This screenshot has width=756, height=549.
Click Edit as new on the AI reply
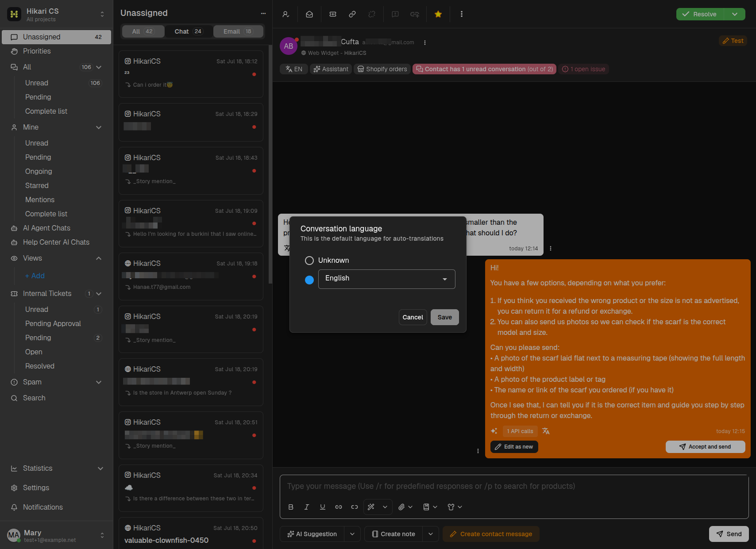click(x=514, y=447)
